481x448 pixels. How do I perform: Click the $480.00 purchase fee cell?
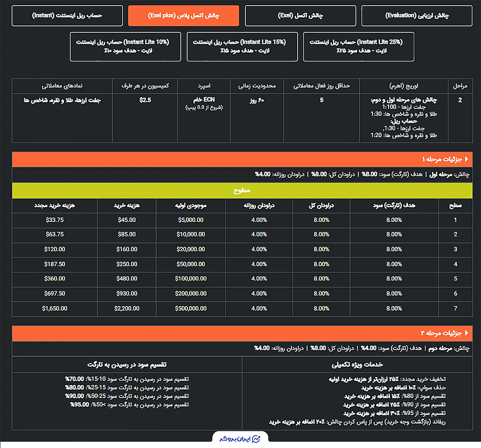(127, 279)
